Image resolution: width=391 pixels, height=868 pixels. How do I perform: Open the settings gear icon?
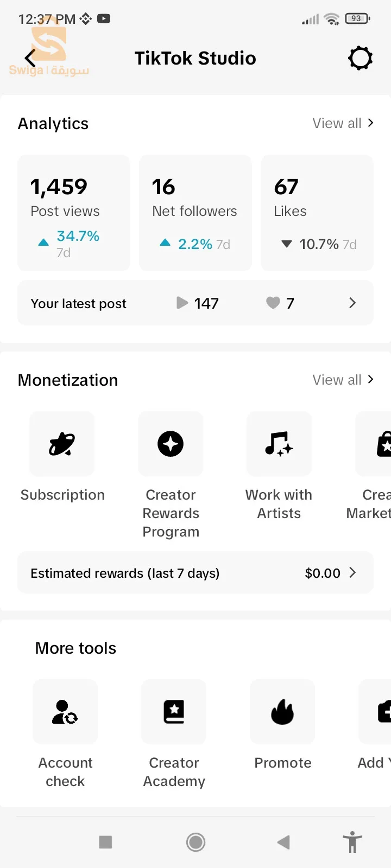(360, 58)
